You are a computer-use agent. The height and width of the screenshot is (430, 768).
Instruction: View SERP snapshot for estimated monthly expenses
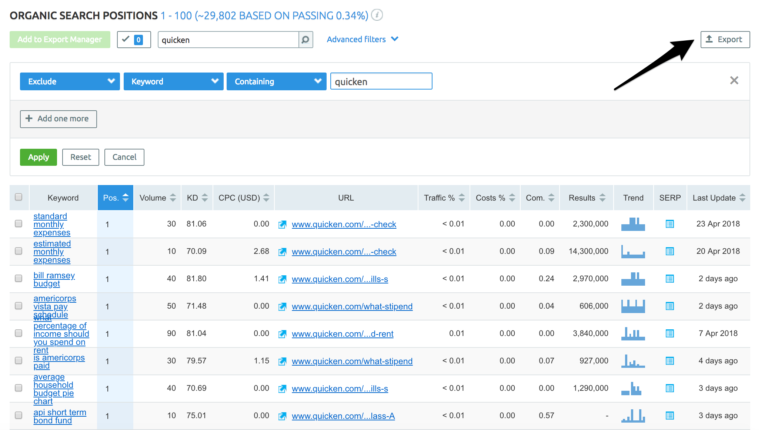tap(670, 251)
